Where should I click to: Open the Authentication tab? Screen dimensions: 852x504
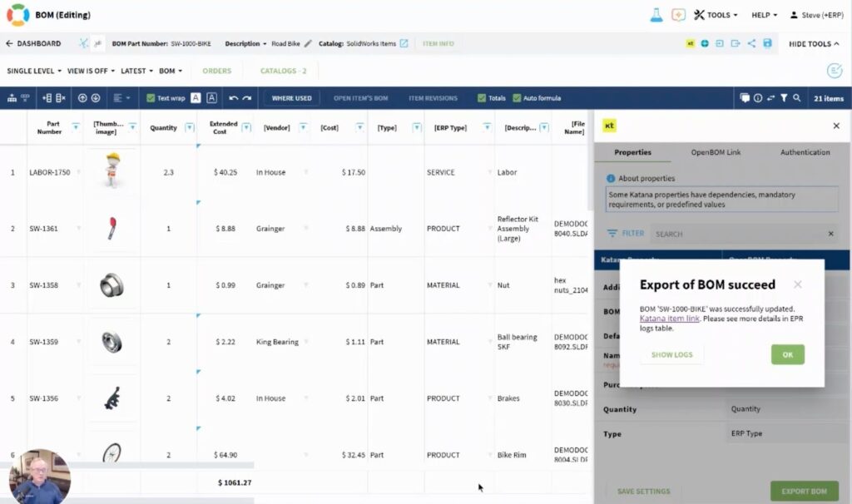pyautogui.click(x=805, y=152)
